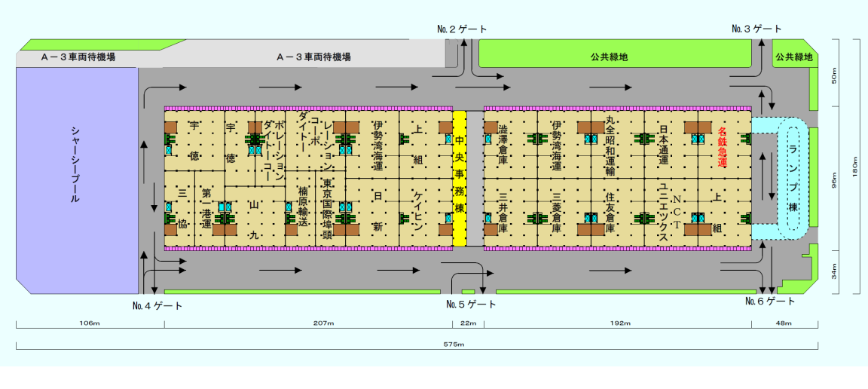The width and height of the screenshot is (868, 389).
Task: Select the シャーシープール area label
Action: coord(76,164)
